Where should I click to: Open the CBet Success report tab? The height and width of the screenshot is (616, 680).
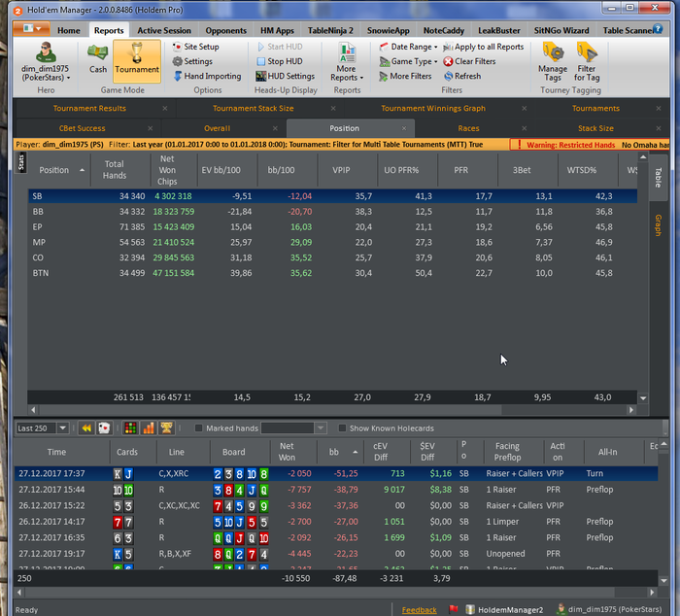pos(82,128)
